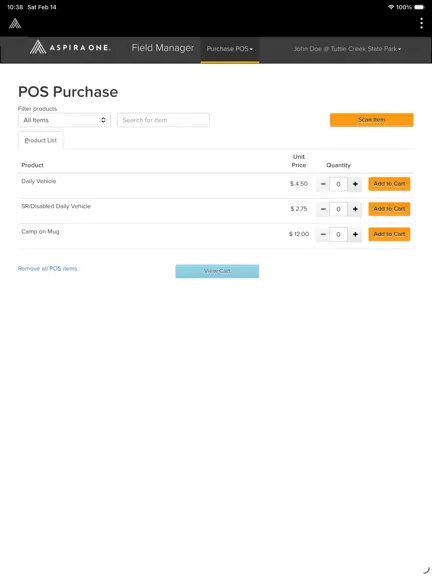Increase SR/Disabled Daily Vehicle quantity

pyautogui.click(x=355, y=209)
